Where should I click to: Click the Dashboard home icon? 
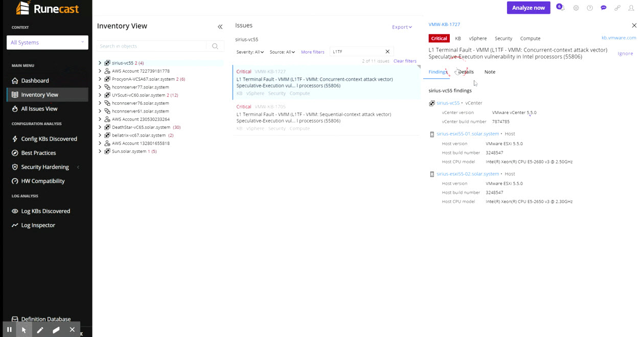15,81
